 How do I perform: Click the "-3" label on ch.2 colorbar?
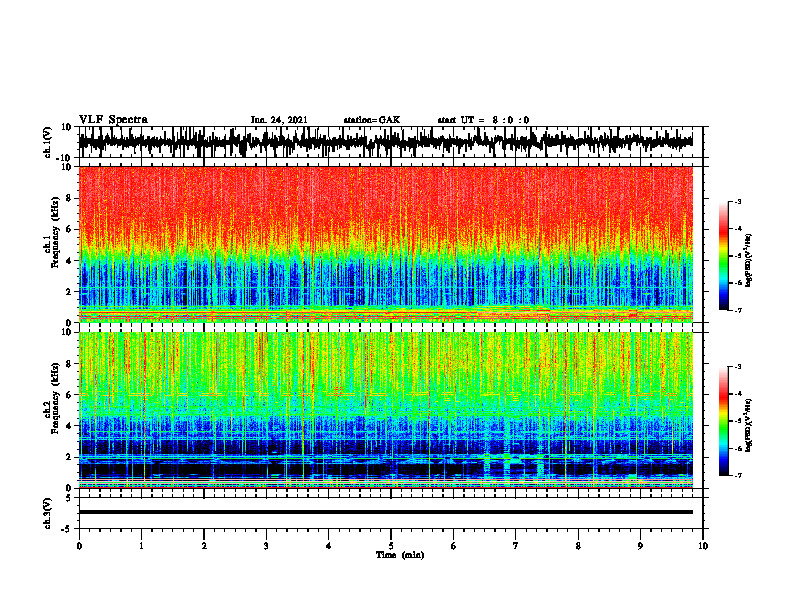(x=737, y=367)
